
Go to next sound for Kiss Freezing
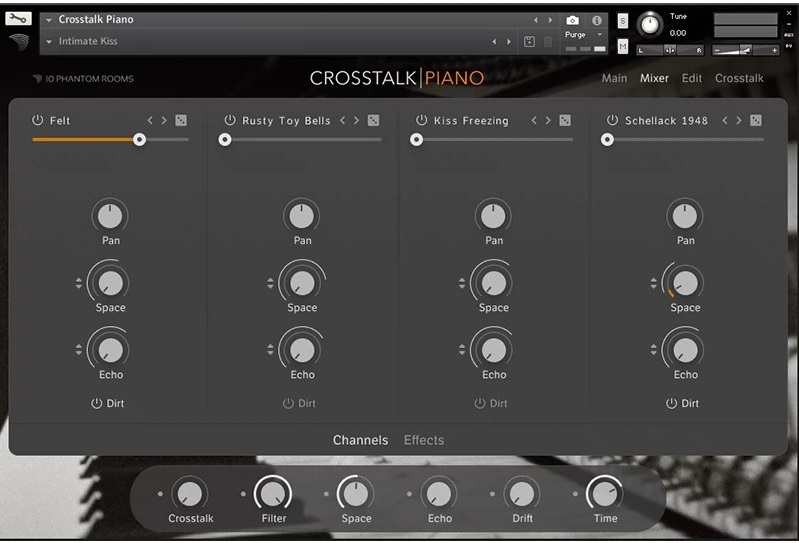tap(548, 120)
